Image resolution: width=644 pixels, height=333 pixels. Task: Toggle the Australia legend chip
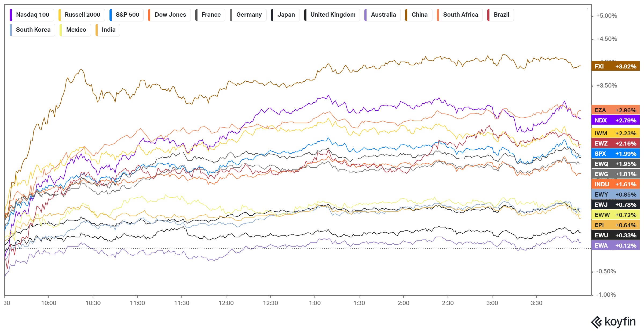382,15
